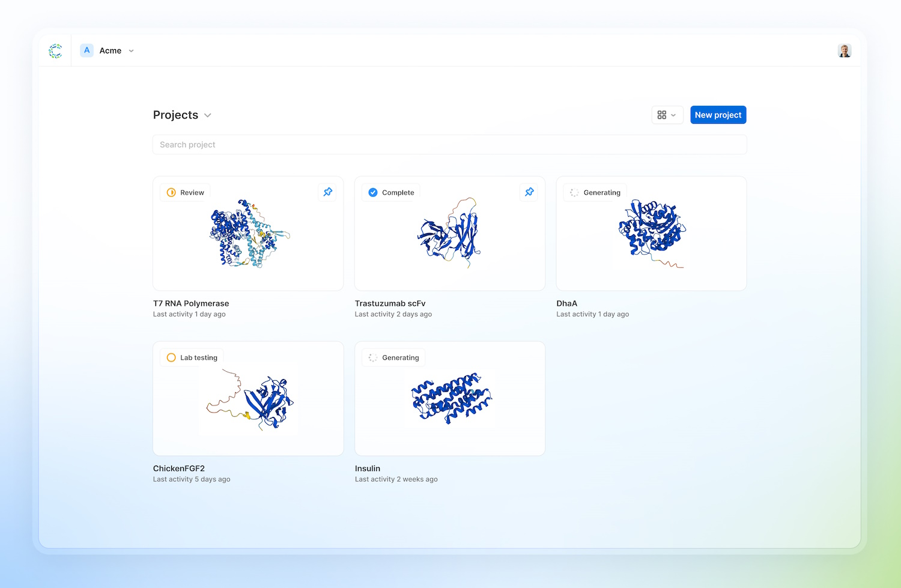Click the Search project input field
The width and height of the screenshot is (901, 588).
(449, 144)
